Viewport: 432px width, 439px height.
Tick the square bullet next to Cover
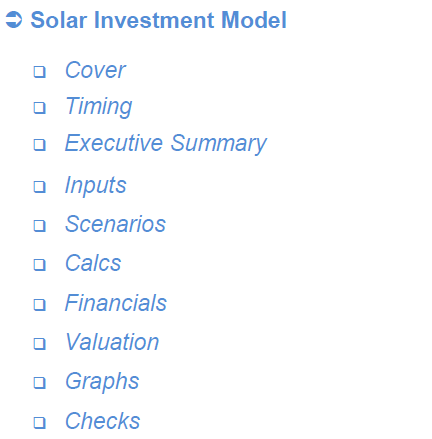pos(39,72)
